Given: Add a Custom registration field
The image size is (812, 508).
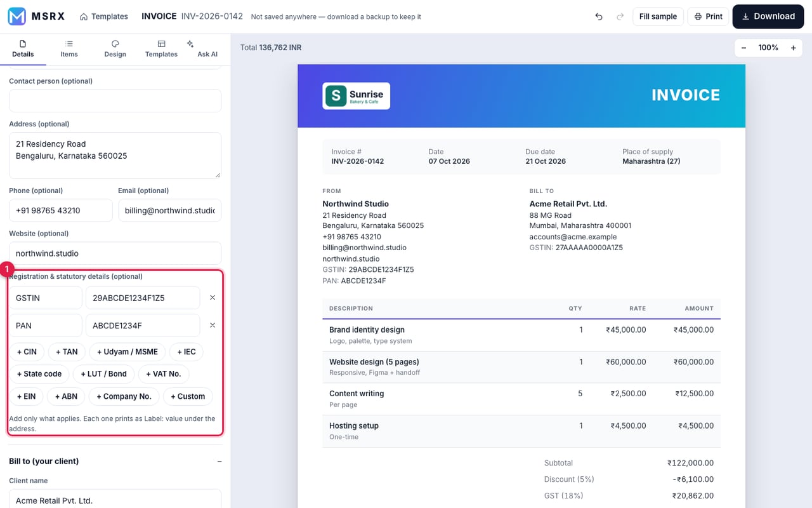Looking at the screenshot, I should (x=188, y=396).
